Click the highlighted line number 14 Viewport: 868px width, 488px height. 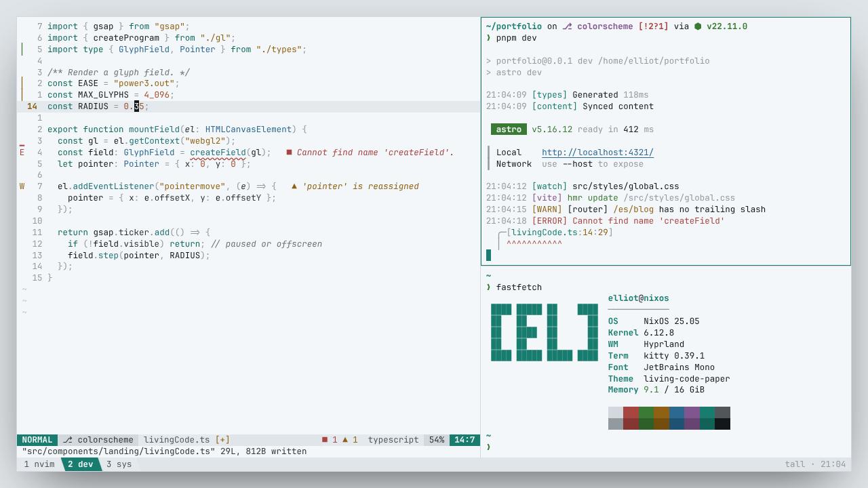click(x=32, y=106)
